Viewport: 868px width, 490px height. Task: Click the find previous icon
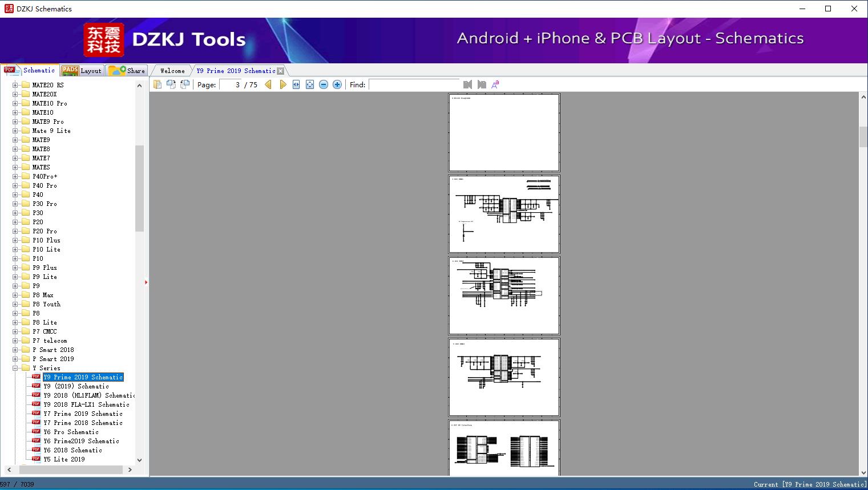(468, 84)
